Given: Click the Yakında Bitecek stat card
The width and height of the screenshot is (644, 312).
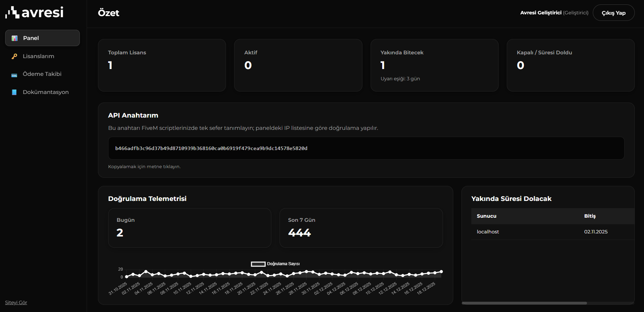Looking at the screenshot, I should [434, 65].
